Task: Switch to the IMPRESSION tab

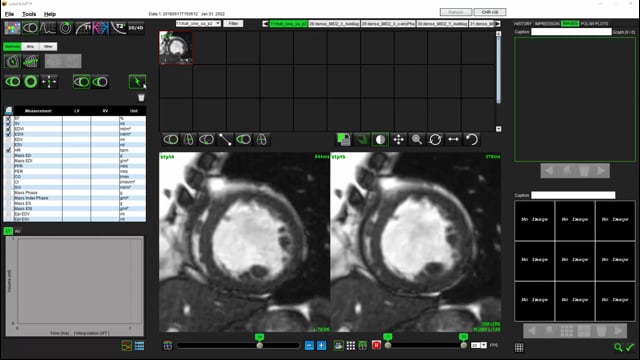Action: [547, 24]
